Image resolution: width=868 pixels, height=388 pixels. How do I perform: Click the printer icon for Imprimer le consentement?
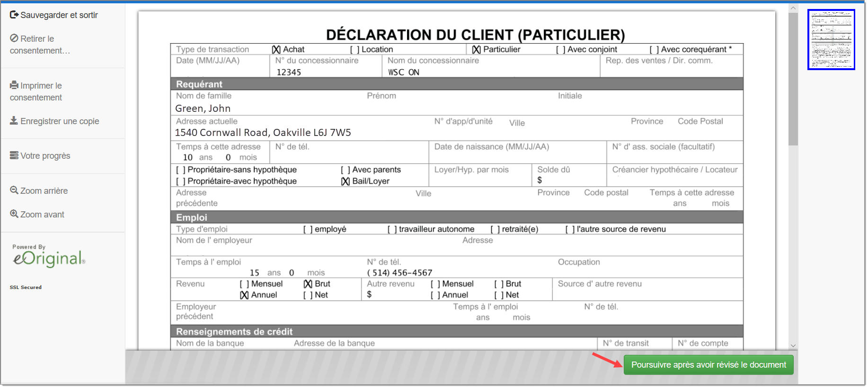click(x=14, y=85)
